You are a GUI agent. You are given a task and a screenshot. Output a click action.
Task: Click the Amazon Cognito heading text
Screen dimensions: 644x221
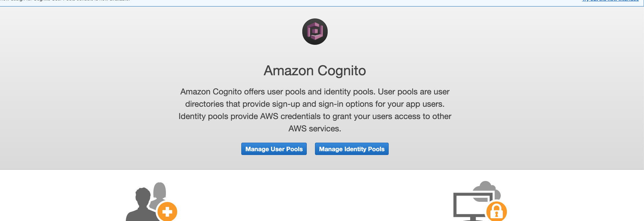click(x=315, y=71)
